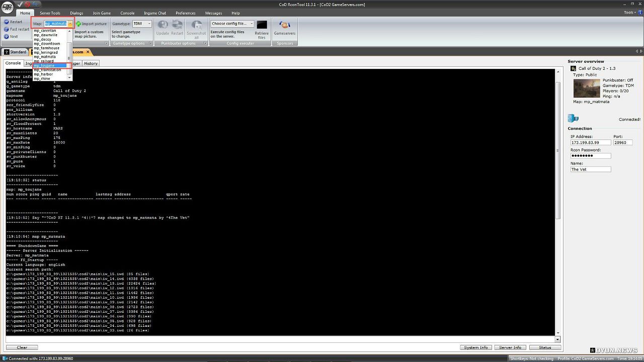644x362 pixels.
Task: Open the Gameservers sponsor icon
Action: click(x=284, y=25)
